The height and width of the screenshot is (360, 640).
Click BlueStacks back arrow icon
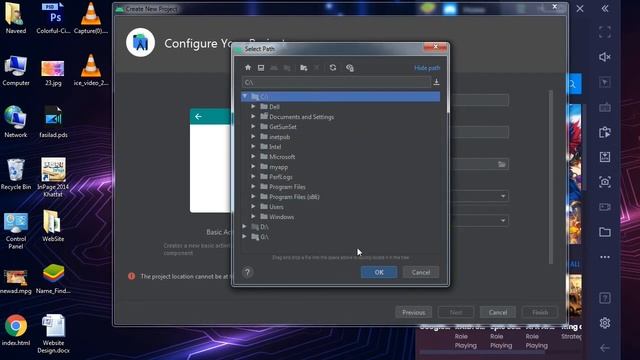(605, 348)
